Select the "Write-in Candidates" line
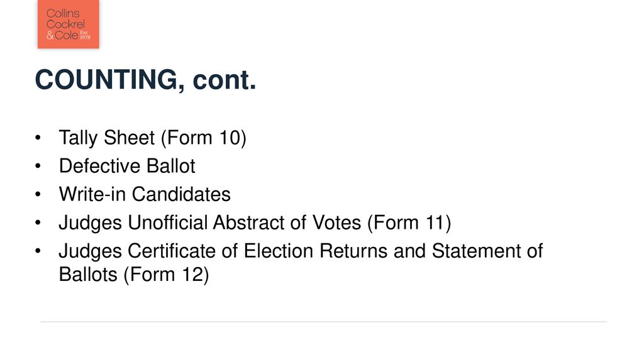Viewport: 644px width, 362px height. coord(145,194)
